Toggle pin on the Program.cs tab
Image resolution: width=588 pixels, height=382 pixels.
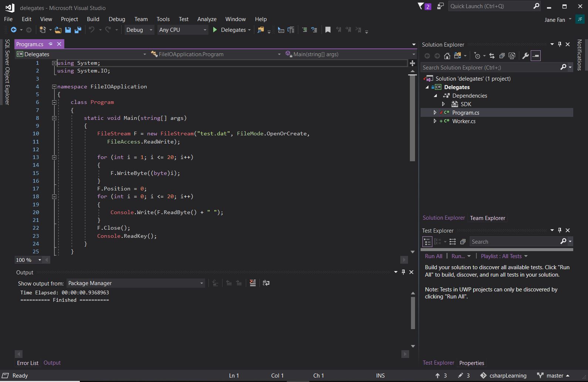(x=50, y=44)
